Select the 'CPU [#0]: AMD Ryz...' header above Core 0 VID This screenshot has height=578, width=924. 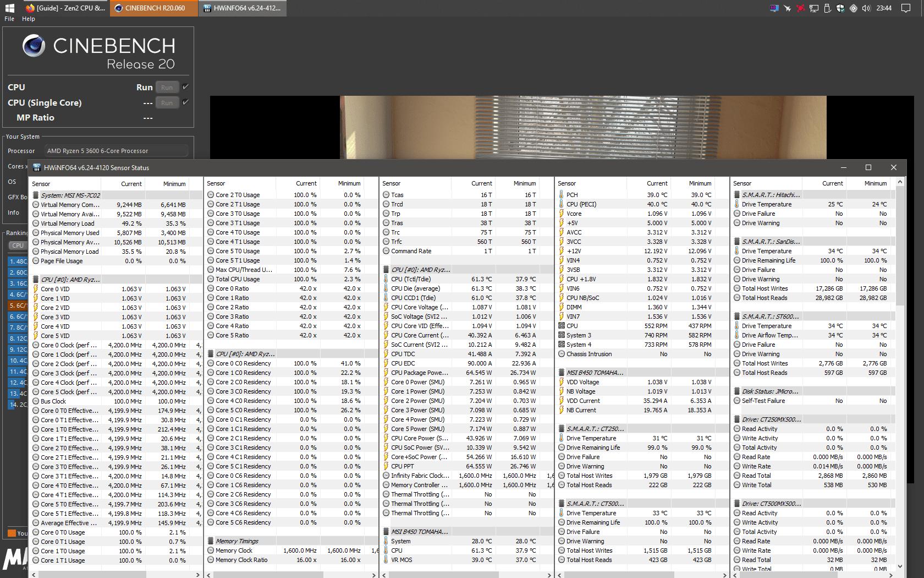[117, 280]
